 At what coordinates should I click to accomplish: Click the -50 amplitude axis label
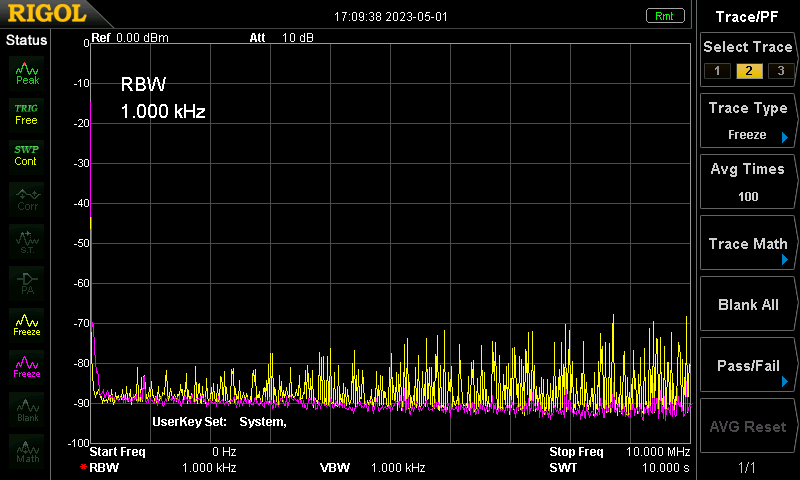(81, 243)
